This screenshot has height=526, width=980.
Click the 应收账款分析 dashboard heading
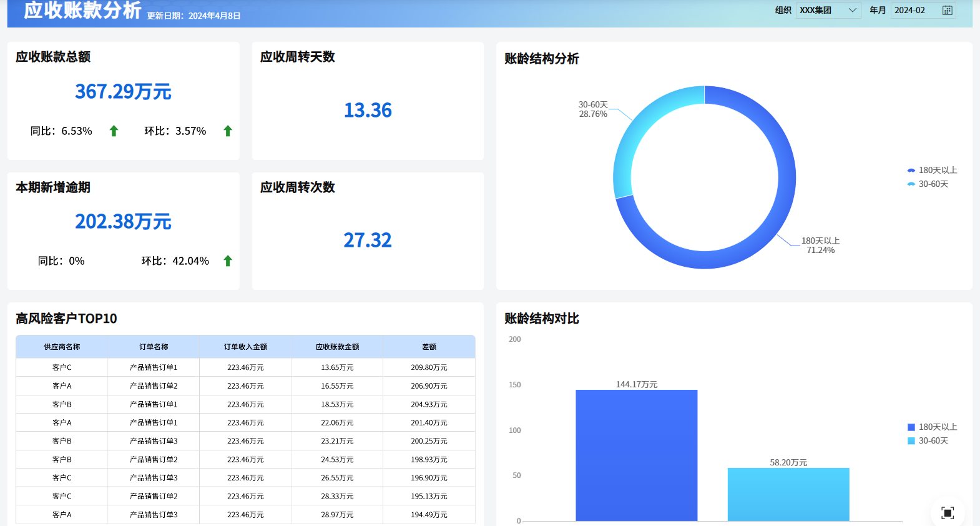click(x=82, y=10)
